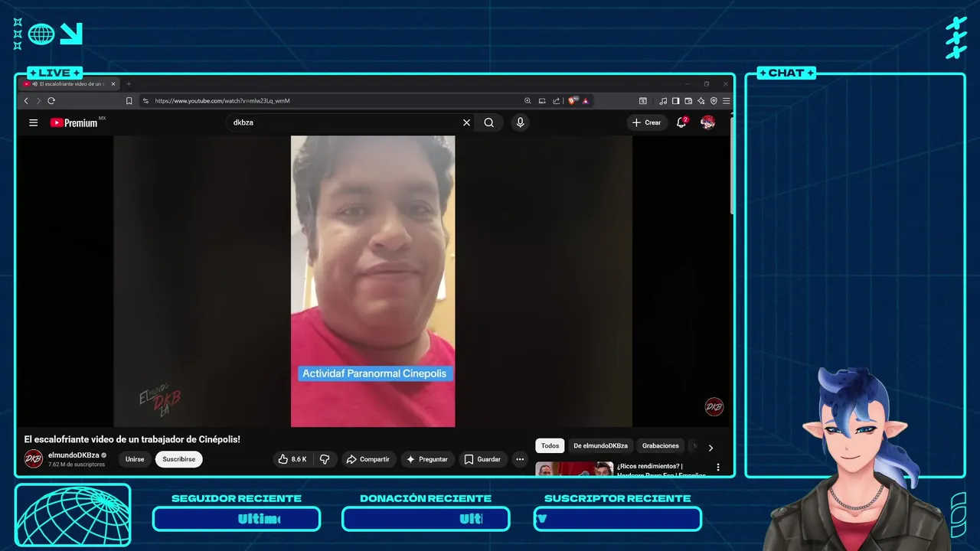
Task: Open the Leo AI sparkle icon
Action: [x=701, y=101]
